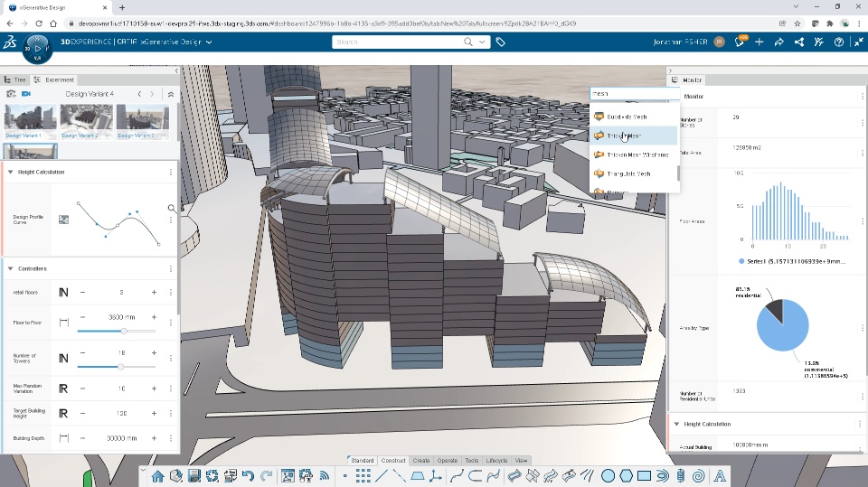The height and width of the screenshot is (487, 868).
Task: Open the search bar options dropdown chevron
Action: point(482,42)
